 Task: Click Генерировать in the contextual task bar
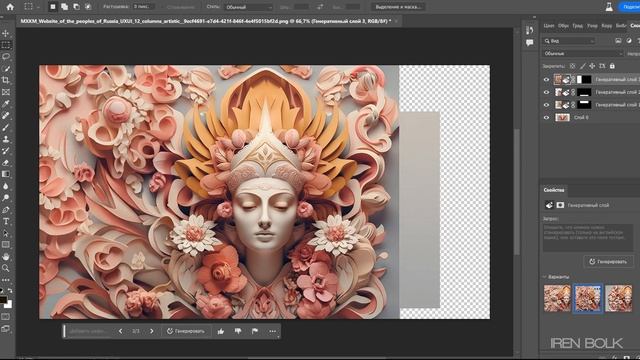click(x=186, y=331)
